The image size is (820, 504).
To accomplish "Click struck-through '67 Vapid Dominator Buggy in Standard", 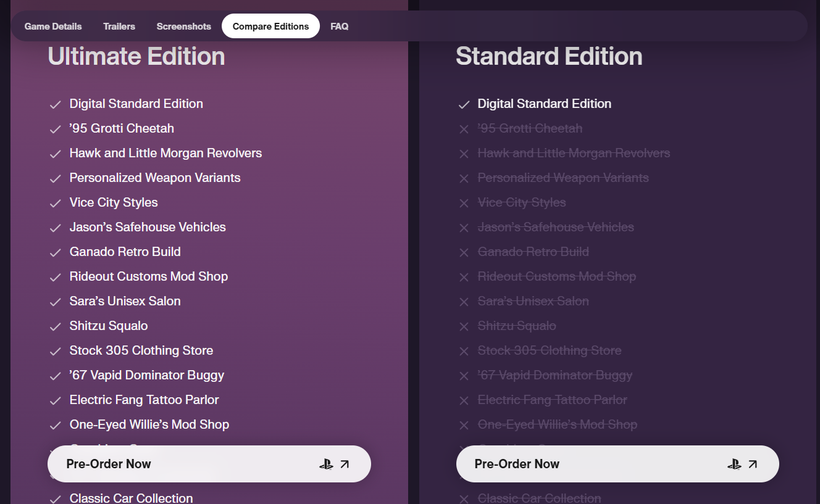I will tap(555, 375).
